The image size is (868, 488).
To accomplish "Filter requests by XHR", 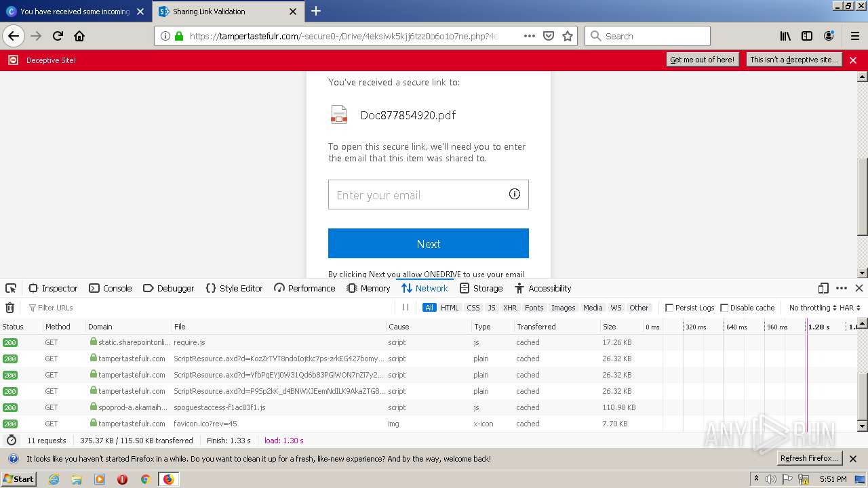I will pos(510,308).
